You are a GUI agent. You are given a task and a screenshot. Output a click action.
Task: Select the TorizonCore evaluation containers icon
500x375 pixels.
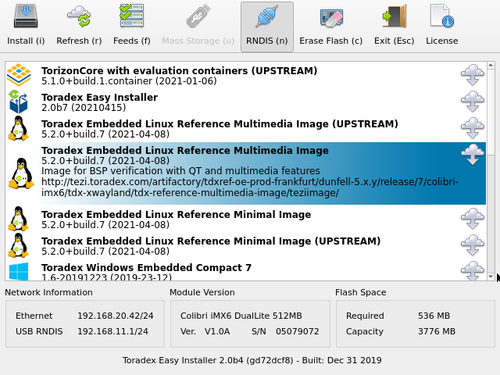pos(19,75)
